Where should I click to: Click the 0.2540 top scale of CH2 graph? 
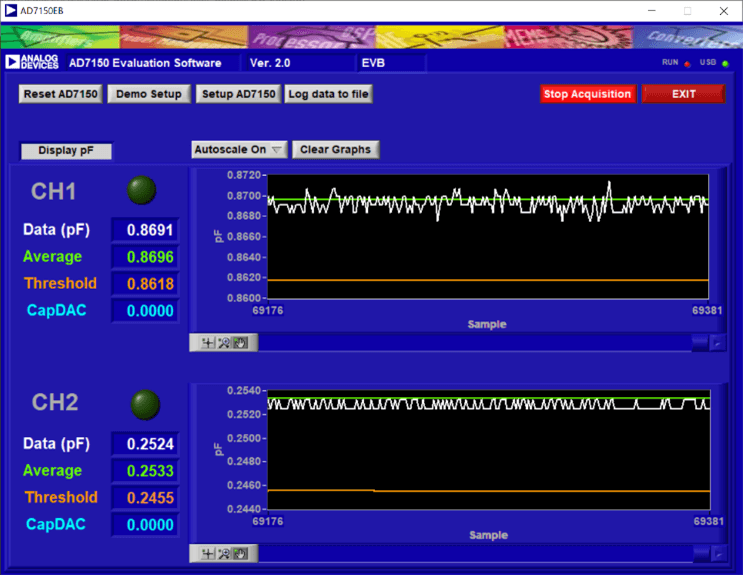(244, 391)
